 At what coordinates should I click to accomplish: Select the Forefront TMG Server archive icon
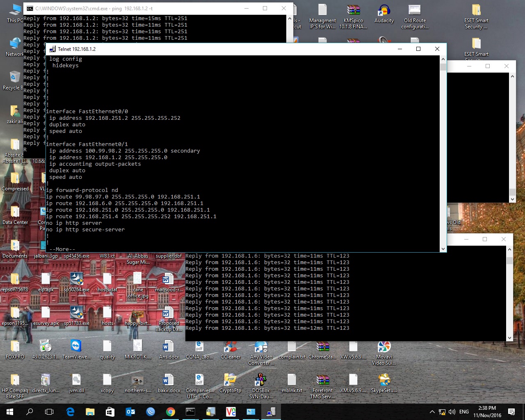322,386
